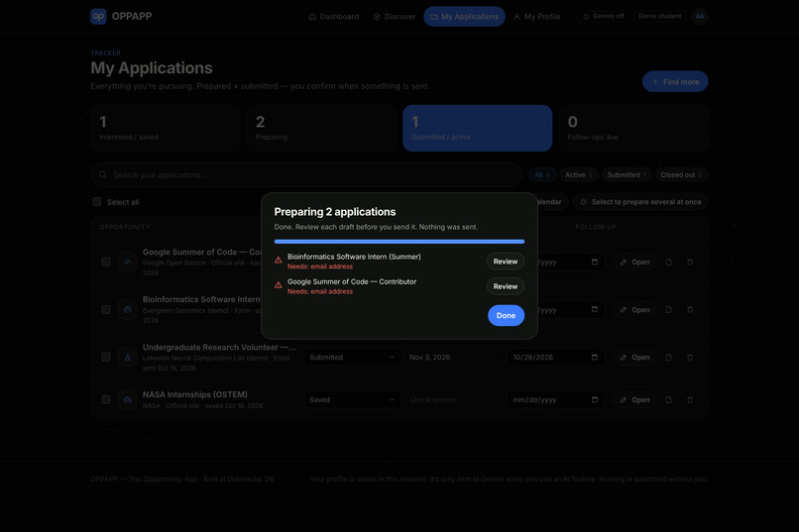Toggle the Gemini off switch
The image size is (799, 532).
(604, 16)
